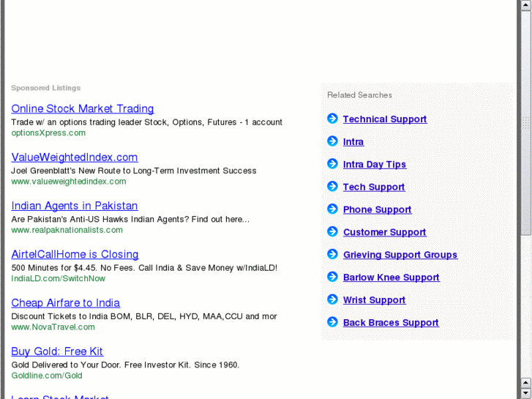Image resolution: width=532 pixels, height=399 pixels.
Task: Click optionsXpress.com green URL
Action: coord(48,133)
